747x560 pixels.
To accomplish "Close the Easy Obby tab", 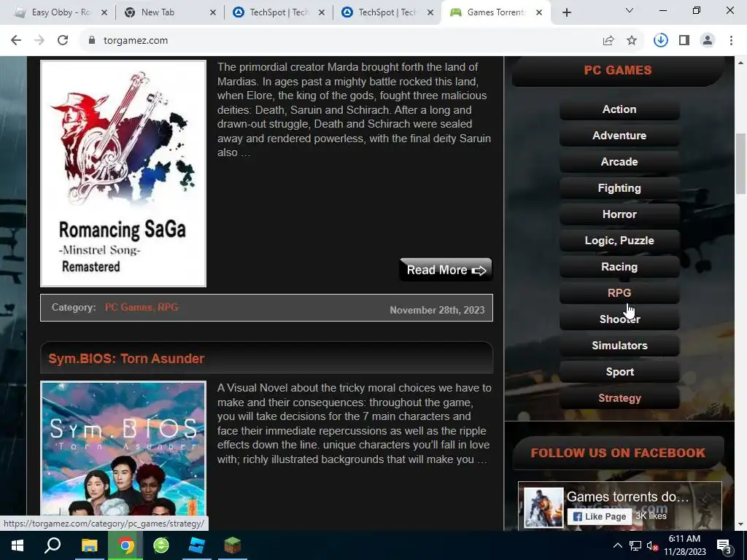I will coord(104,12).
